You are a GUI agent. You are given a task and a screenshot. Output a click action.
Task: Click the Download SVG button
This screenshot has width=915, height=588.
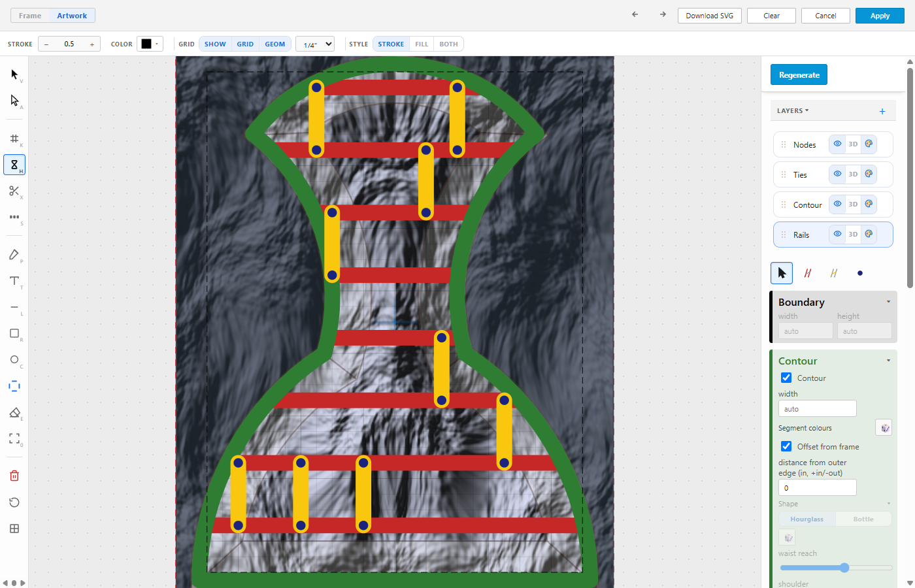(x=710, y=16)
